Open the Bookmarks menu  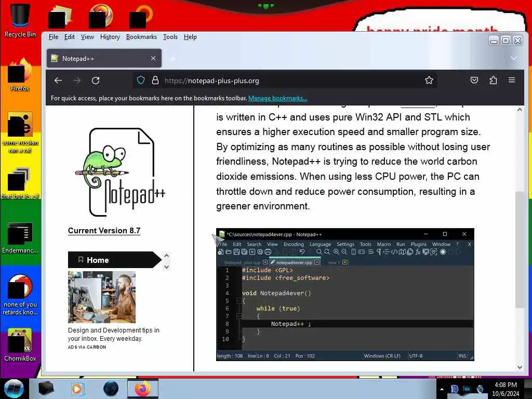(141, 37)
